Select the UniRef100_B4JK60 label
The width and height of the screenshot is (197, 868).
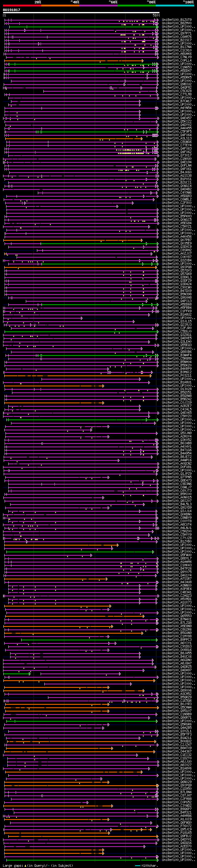(177, 172)
